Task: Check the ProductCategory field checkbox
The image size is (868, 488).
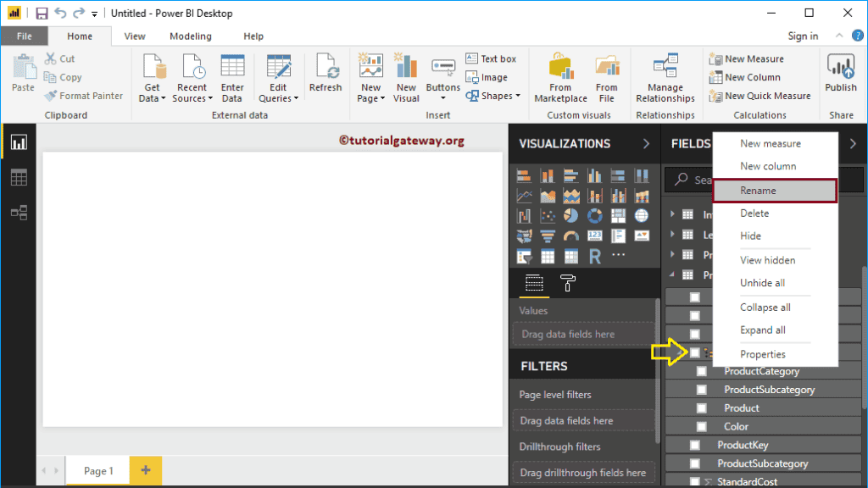Action: pos(701,371)
